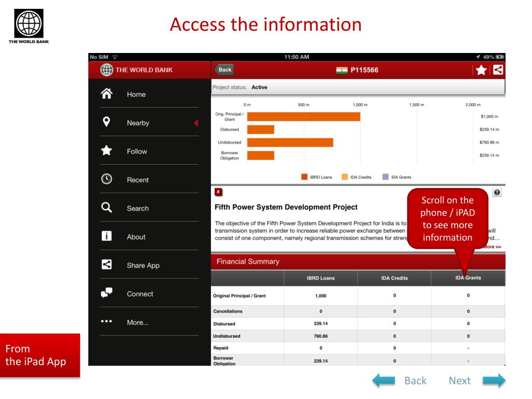
Task: Tap the Follow star icon in sidebar
Action: pos(107,150)
